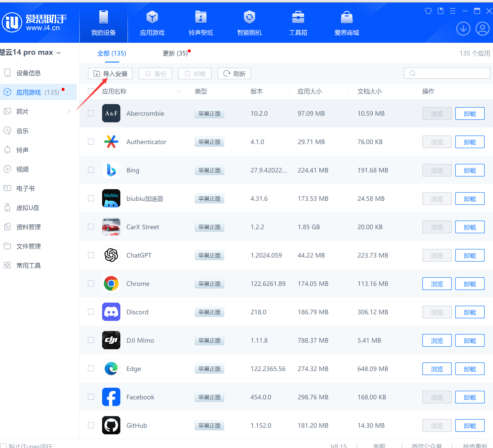Open the 工具箱 toolbox icon
The width and height of the screenshot is (493, 448).
pyautogui.click(x=298, y=17)
